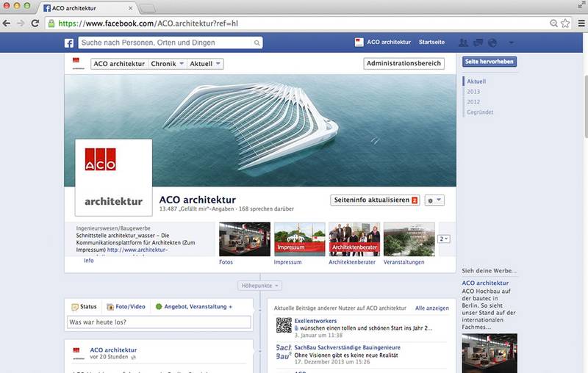
Task: Open the http://www.architektur- link in description
Action: (x=137, y=250)
